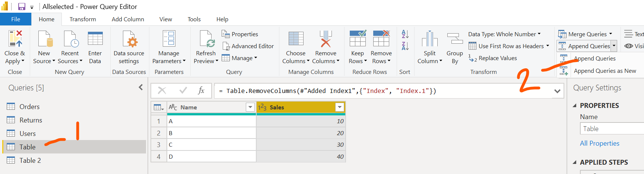Viewport: 644px width, 174px height.
Task: Switch to the Add Column tab
Action: 128,19
